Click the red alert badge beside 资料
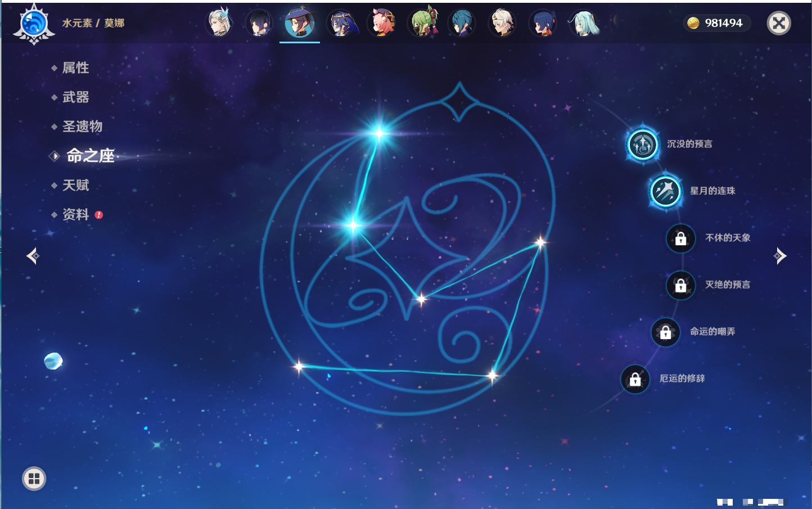Viewport: 812px width, 509px height. 99,215
